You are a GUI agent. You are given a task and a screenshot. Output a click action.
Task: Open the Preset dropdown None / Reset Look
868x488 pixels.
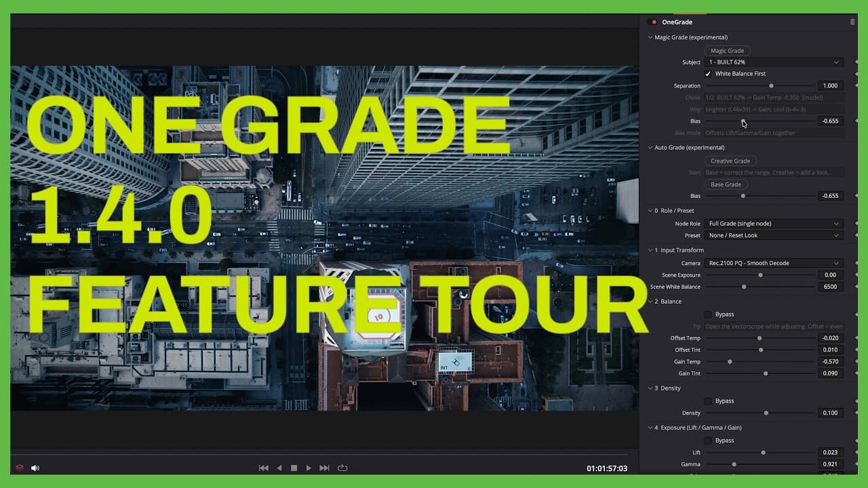click(x=773, y=235)
